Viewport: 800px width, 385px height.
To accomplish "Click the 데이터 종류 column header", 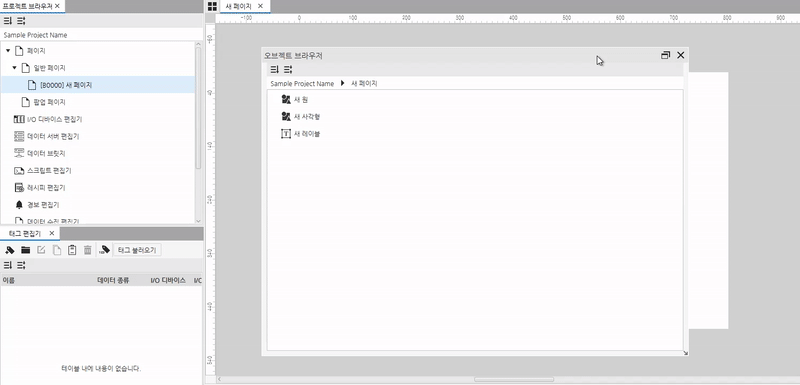I will 113,280.
